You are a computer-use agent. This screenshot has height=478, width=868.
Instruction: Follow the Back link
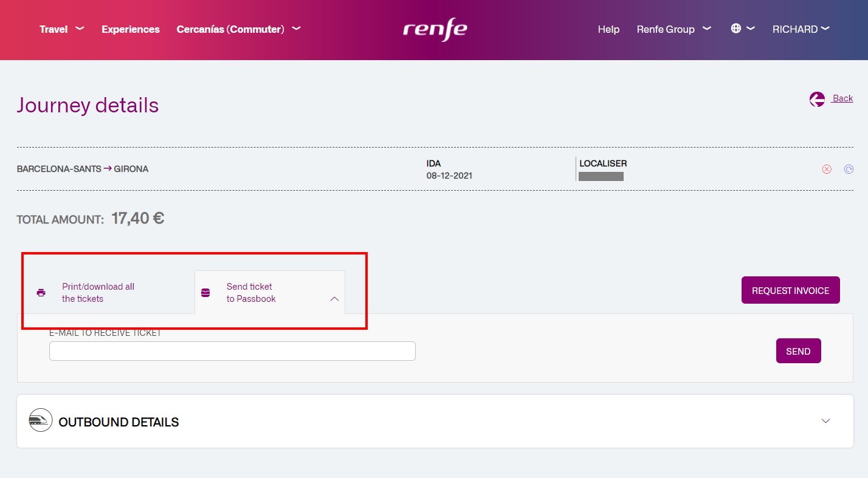point(842,98)
